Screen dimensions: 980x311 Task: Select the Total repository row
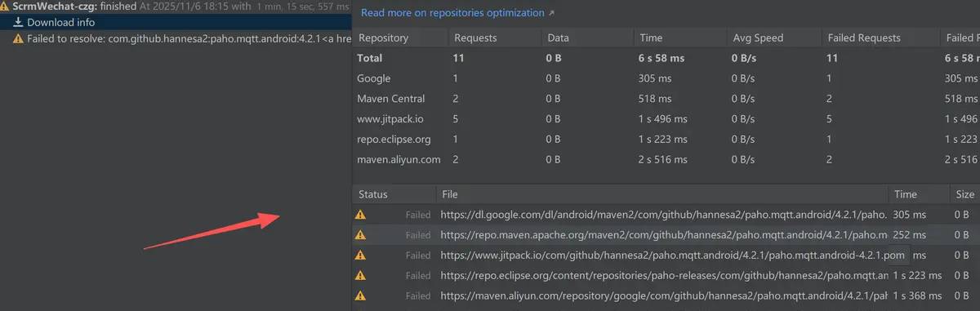coord(666,59)
